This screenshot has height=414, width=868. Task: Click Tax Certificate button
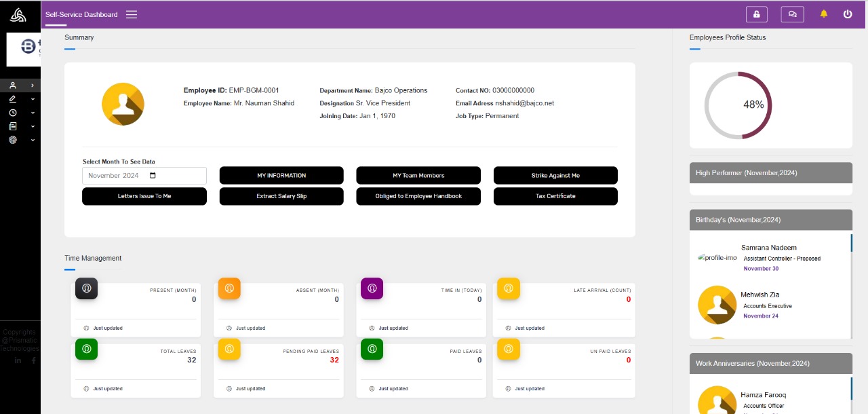click(555, 196)
